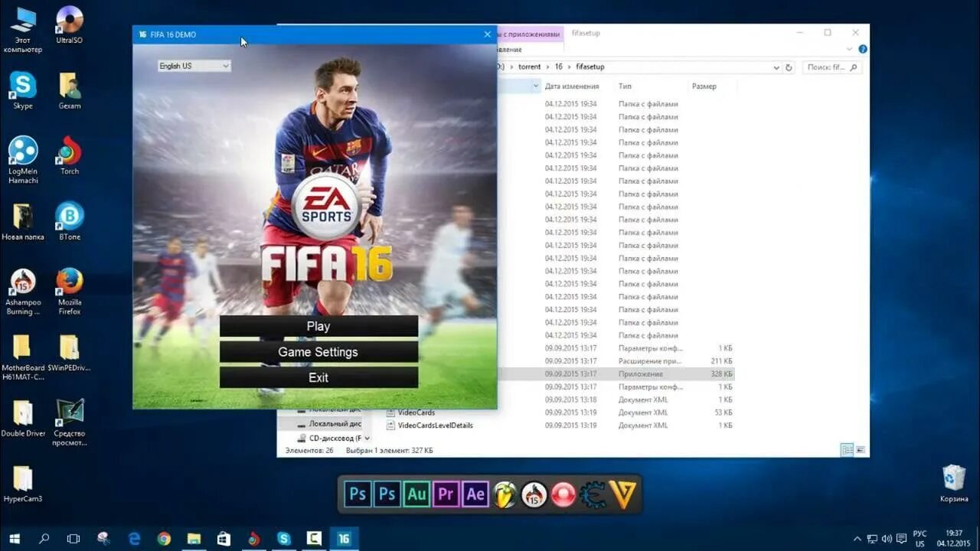Select the $WinPEDriv... folder icon
Screen dimensions: 980x551
pyautogui.click(x=69, y=353)
